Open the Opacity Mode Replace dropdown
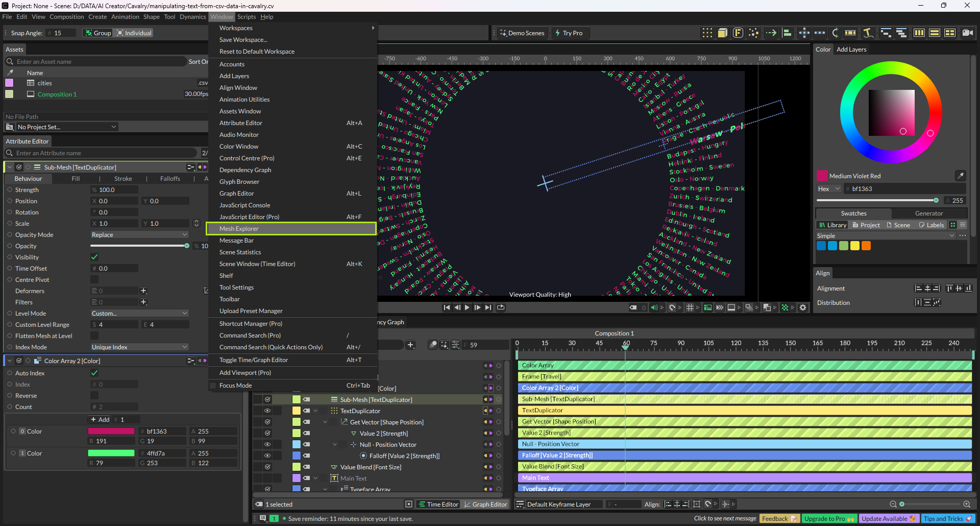 coord(139,234)
